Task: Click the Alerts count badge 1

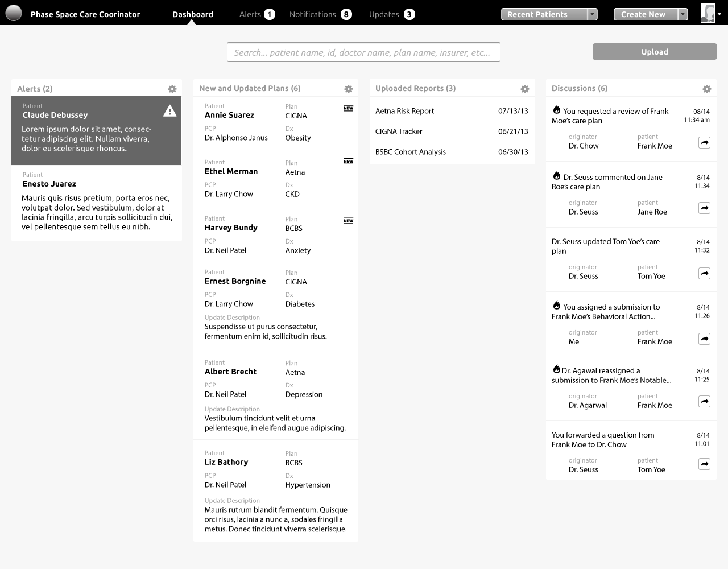Action: [270, 14]
